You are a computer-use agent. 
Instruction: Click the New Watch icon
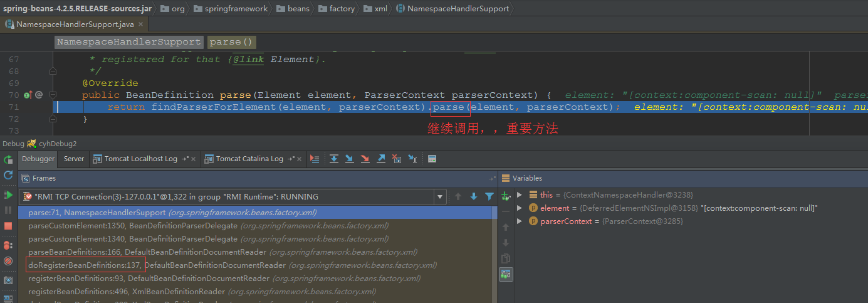(x=506, y=196)
